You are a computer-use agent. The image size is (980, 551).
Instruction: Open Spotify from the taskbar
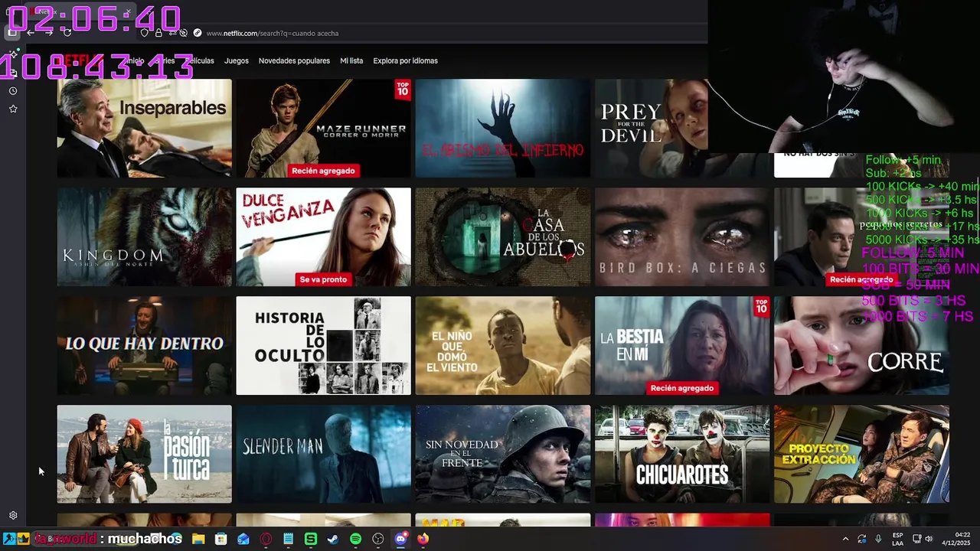coord(355,539)
